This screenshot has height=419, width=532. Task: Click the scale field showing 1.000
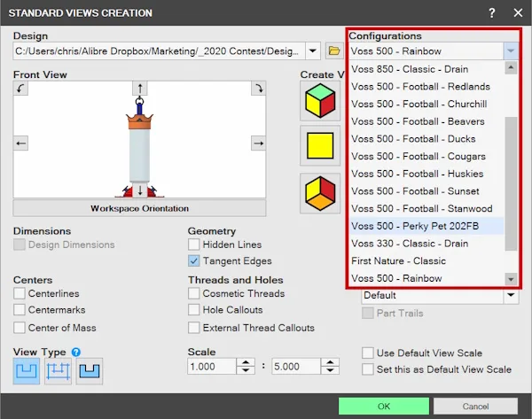click(212, 367)
